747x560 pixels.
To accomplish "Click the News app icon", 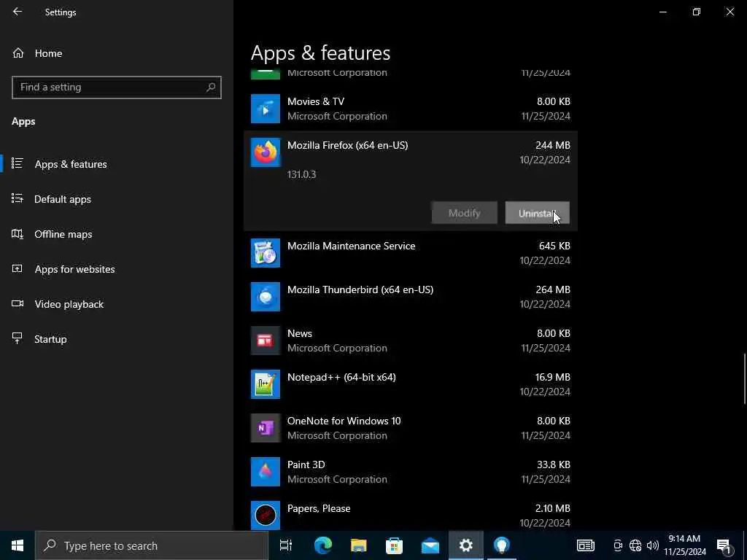I will click(x=266, y=341).
